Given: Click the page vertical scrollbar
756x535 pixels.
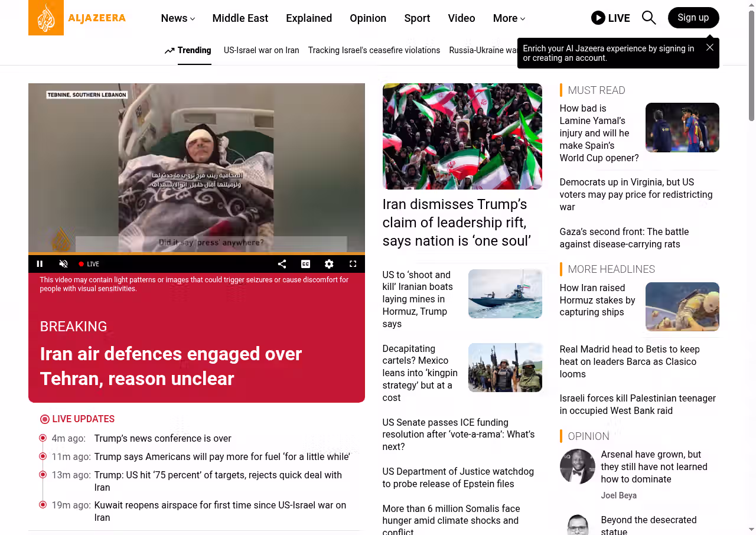Looking at the screenshot, I should click(x=751, y=65).
